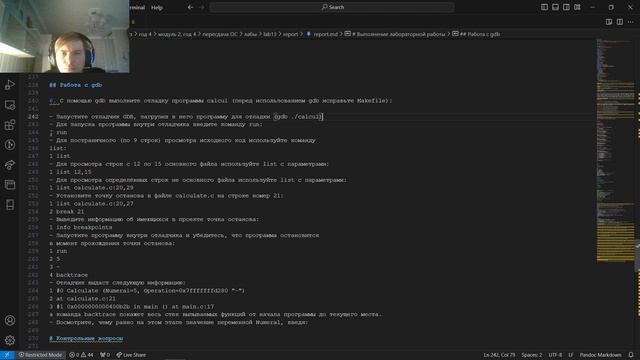Click line number 242 in gutter
The height and width of the screenshot is (360, 640).
click(x=33, y=117)
